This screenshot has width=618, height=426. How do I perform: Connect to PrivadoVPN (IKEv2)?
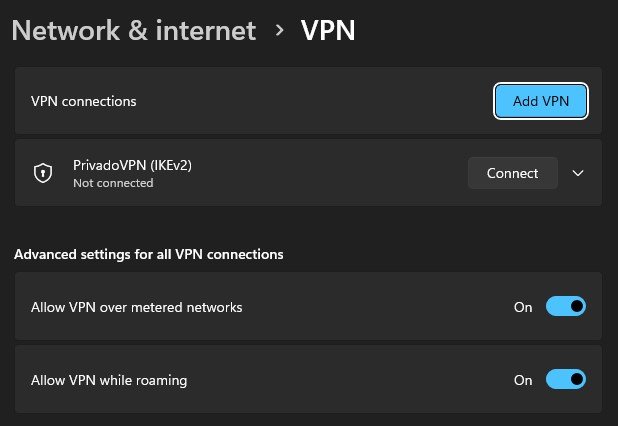[x=512, y=173]
